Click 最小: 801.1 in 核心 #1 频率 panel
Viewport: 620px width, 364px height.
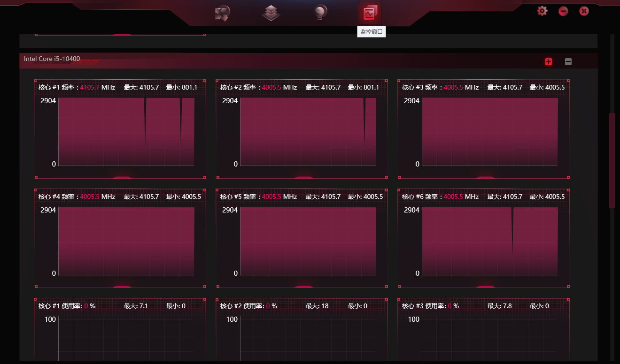182,87
